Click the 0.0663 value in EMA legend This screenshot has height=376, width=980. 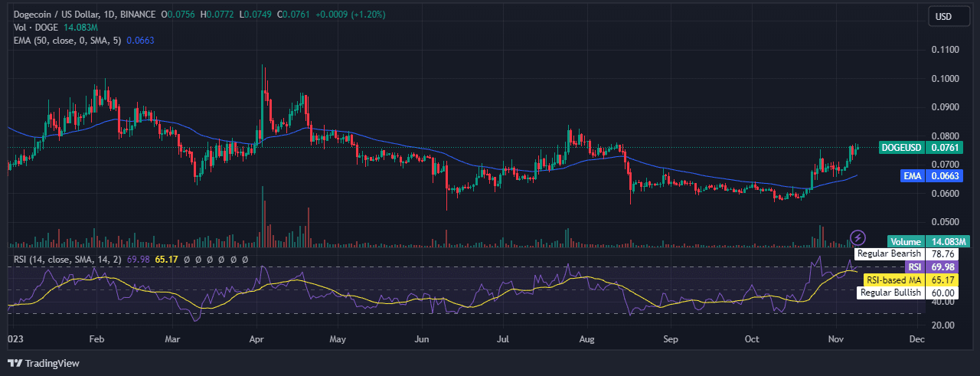140,39
